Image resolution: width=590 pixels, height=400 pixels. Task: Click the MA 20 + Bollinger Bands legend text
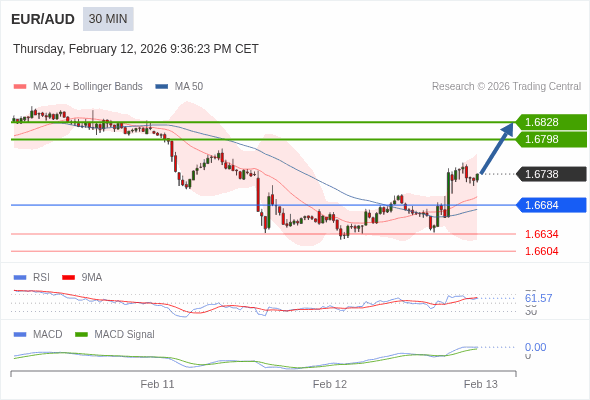pos(88,87)
